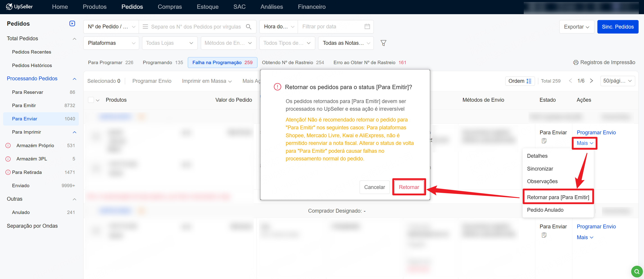This screenshot has height=279, width=644.
Task: Click the Registros de Impressão printer icon
Action: click(576, 63)
